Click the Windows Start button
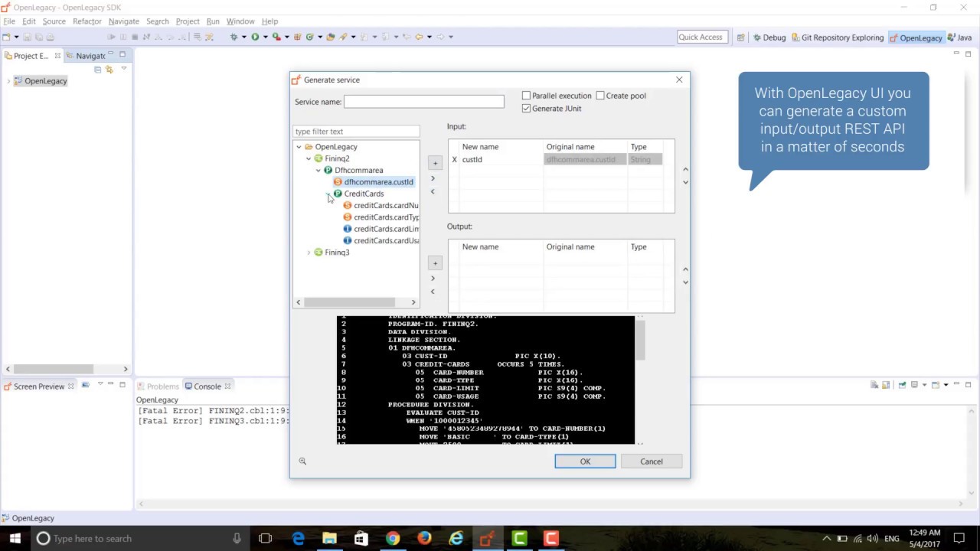Image resolution: width=980 pixels, height=551 pixels. tap(15, 539)
